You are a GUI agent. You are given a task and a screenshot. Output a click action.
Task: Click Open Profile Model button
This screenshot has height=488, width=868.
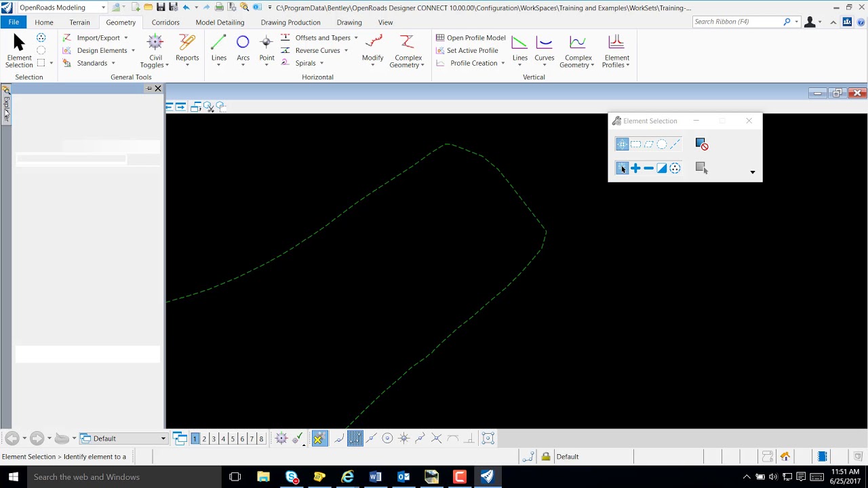[x=471, y=38]
